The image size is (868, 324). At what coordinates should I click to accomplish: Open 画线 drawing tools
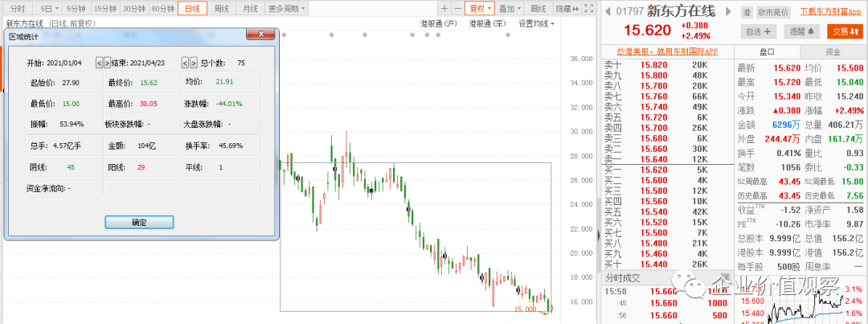[x=538, y=9]
